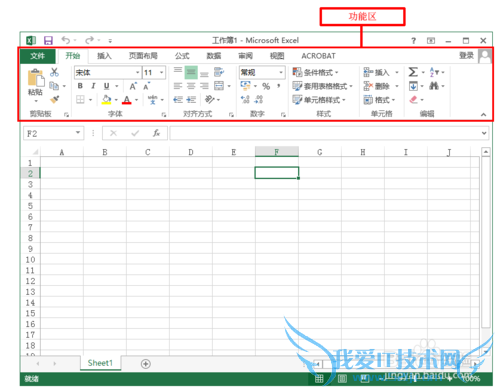Screen dimensions: 500x392
Task: Align text to the left
Action: click(x=178, y=86)
